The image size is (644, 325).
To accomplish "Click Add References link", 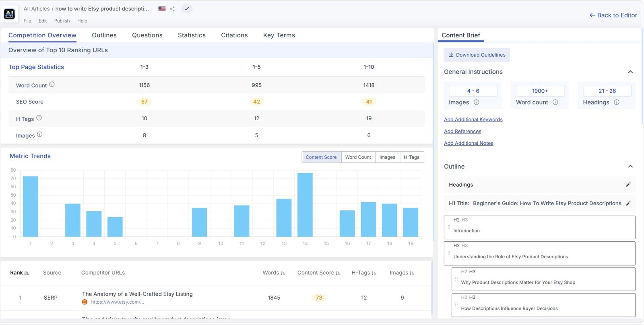I will (462, 131).
